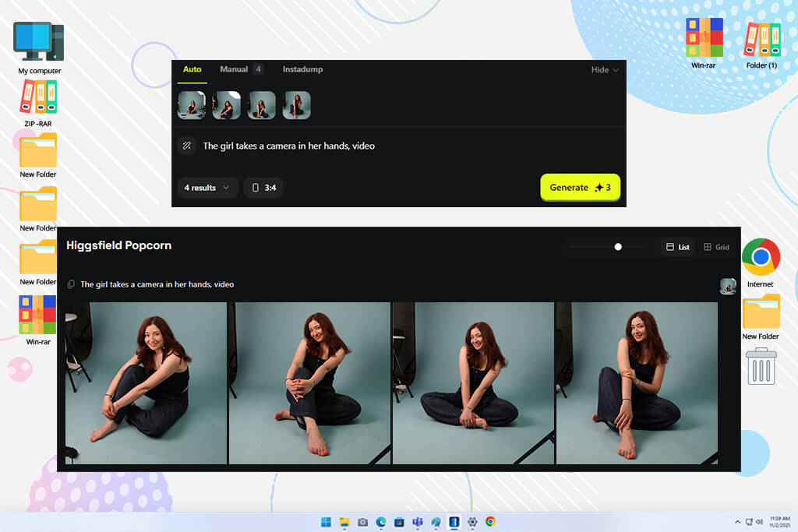798x532 pixels.
Task: Switch to List view
Action: 678,247
